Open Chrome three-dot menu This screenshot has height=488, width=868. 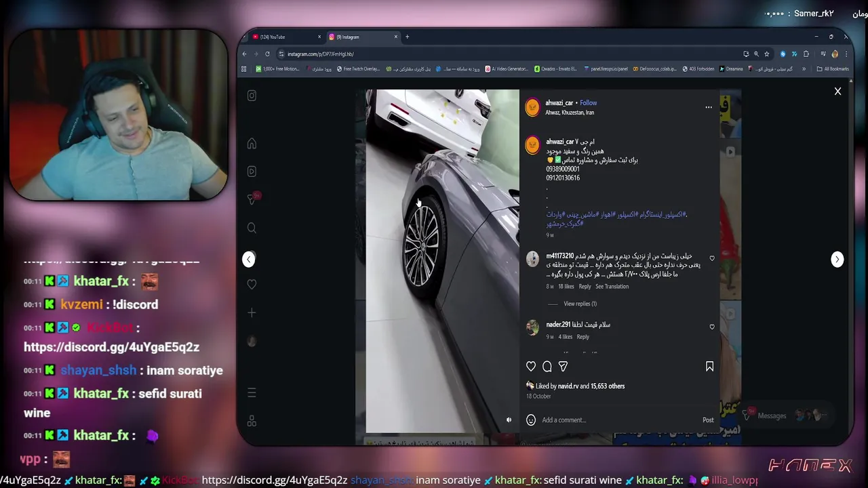coord(846,54)
